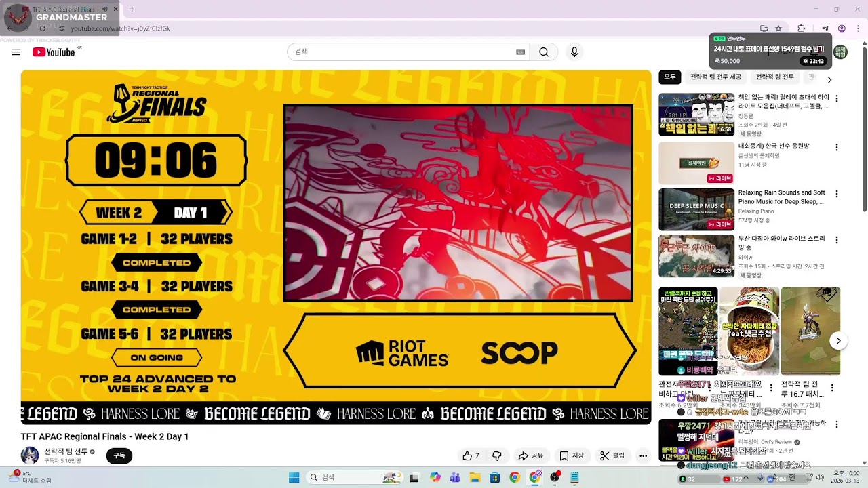
Task: Open the media control icon in browser toolbar
Action: click(825, 28)
